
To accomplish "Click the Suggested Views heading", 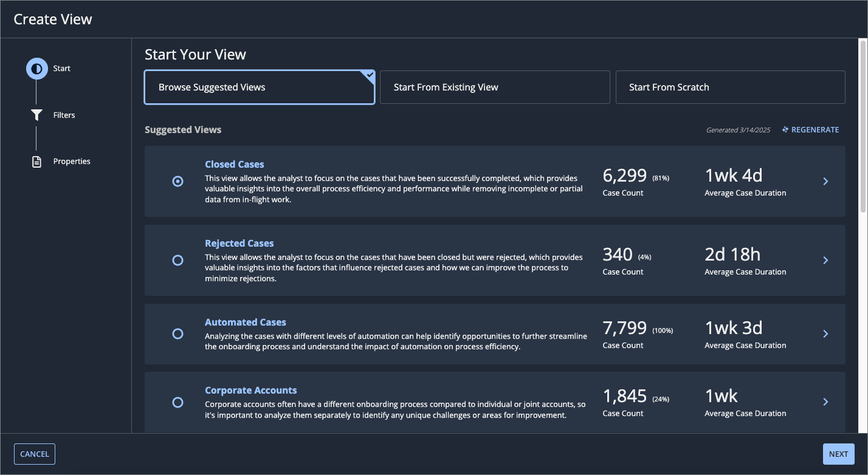I will pos(183,129).
